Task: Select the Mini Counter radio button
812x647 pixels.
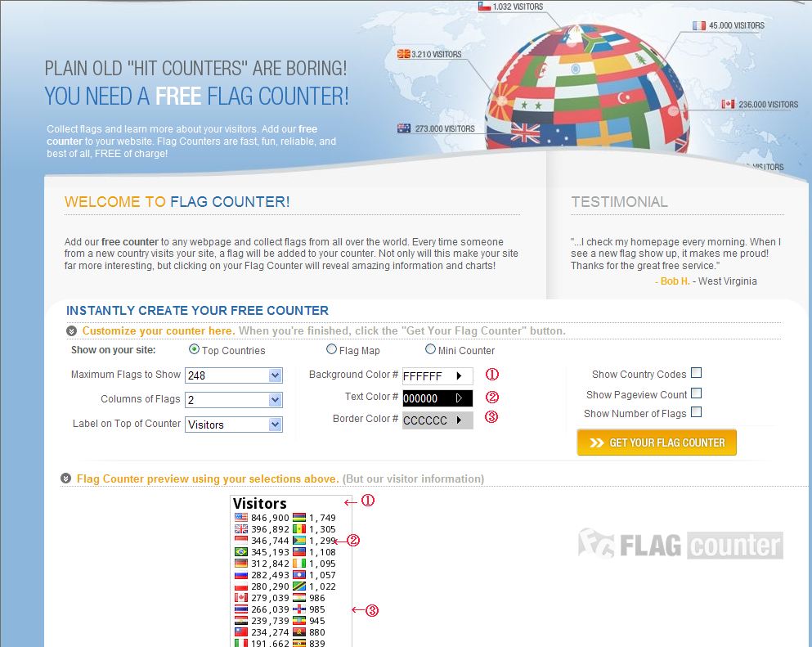Action: (430, 349)
